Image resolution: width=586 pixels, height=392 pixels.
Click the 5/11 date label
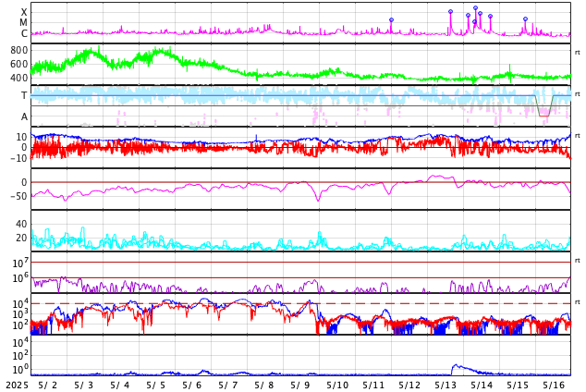click(373, 385)
